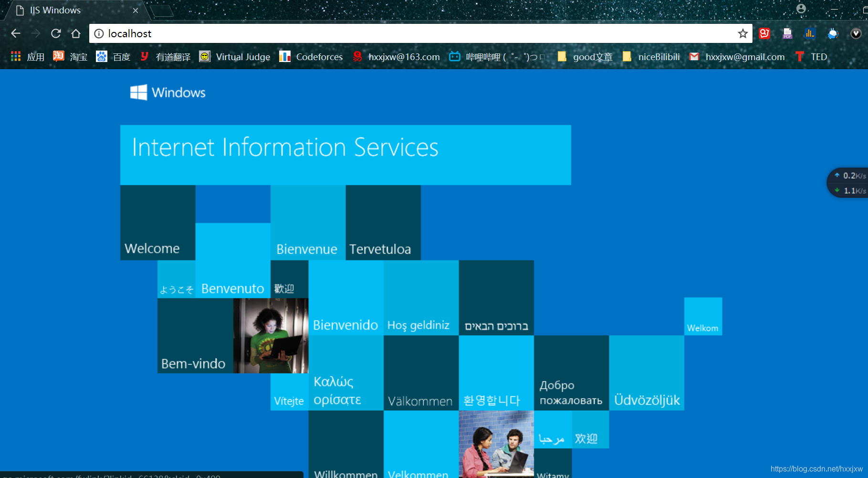View site information icon in address bar
The width and height of the screenshot is (868, 478).
[99, 33]
